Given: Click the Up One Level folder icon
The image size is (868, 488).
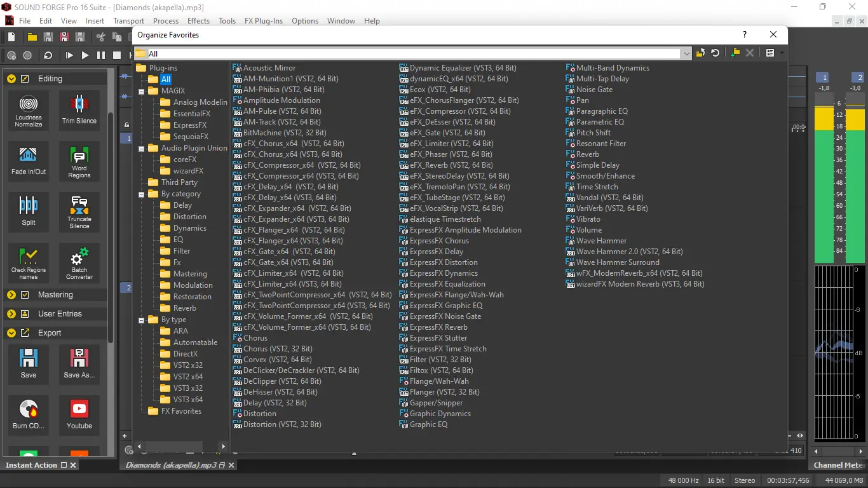Looking at the screenshot, I should pyautogui.click(x=700, y=53).
